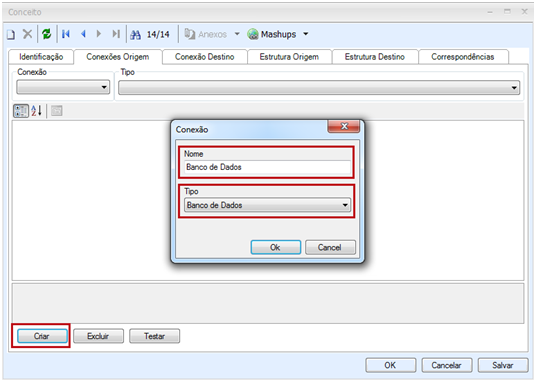Click the Anexos attachments icon
Viewport: 536px width, 382px height.
tap(190, 34)
